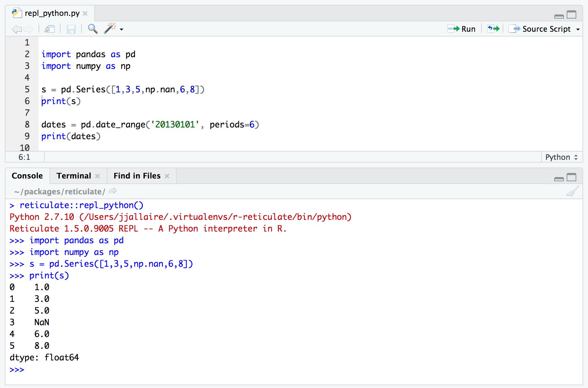Close the repl_python.py editor tab
The image size is (588, 388).
[85, 13]
